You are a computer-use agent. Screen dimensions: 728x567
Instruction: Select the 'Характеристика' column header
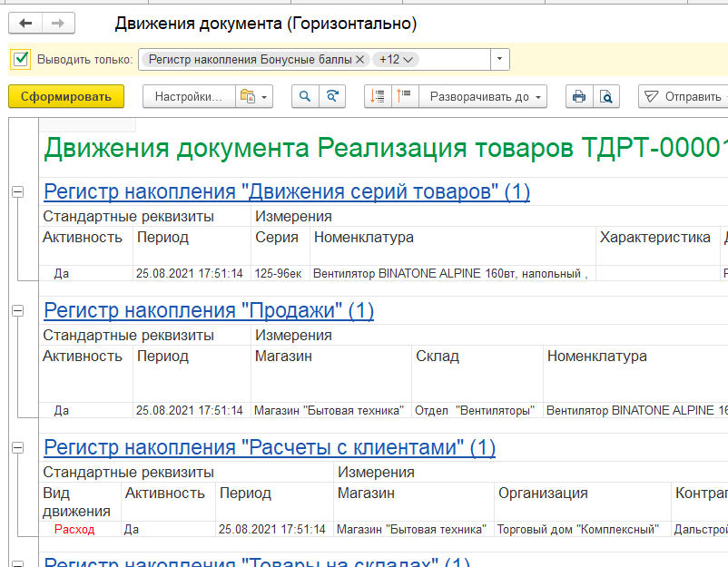pyautogui.click(x=658, y=246)
